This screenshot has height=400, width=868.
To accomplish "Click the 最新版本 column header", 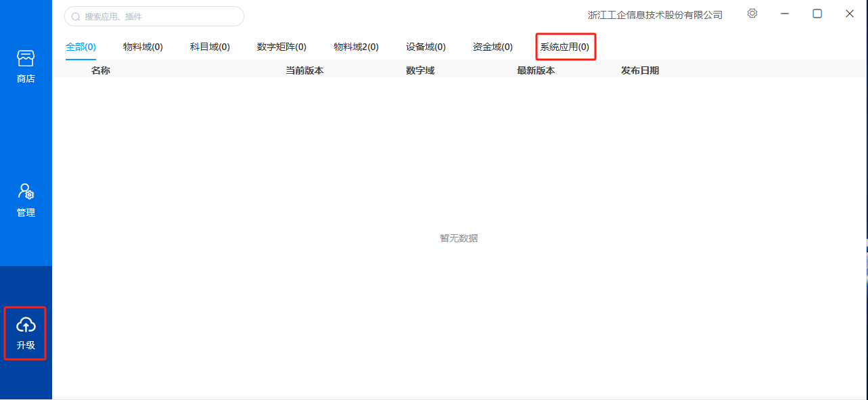I will click(x=536, y=70).
